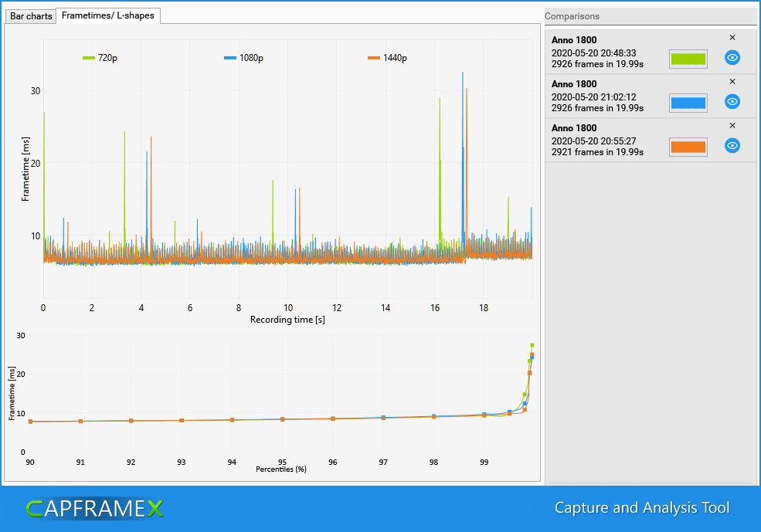Open the green color swatch of the first record
This screenshot has width=761, height=532.
(688, 58)
